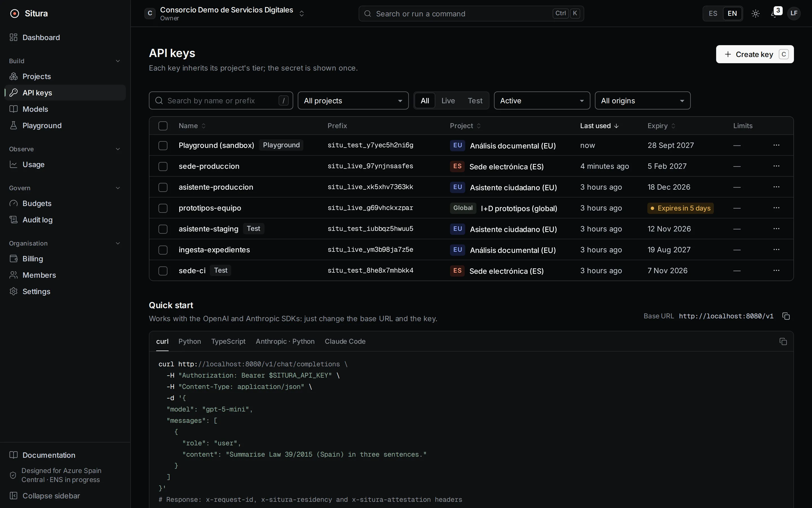Switch interface language to ES

pyautogui.click(x=713, y=14)
